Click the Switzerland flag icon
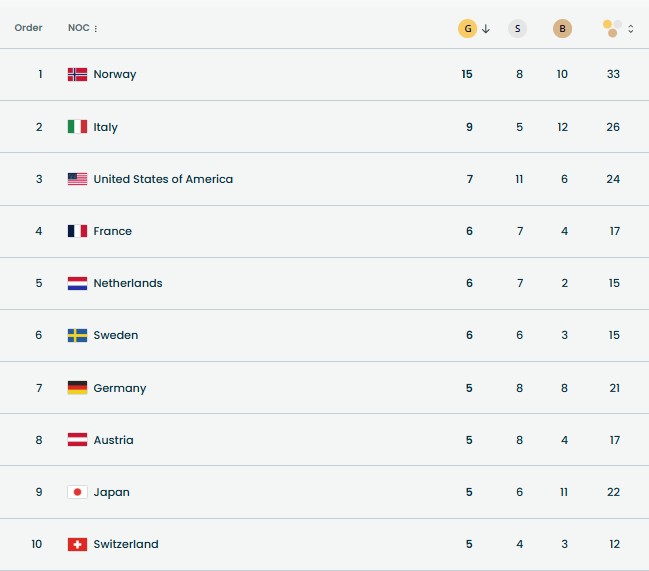 tap(77, 544)
